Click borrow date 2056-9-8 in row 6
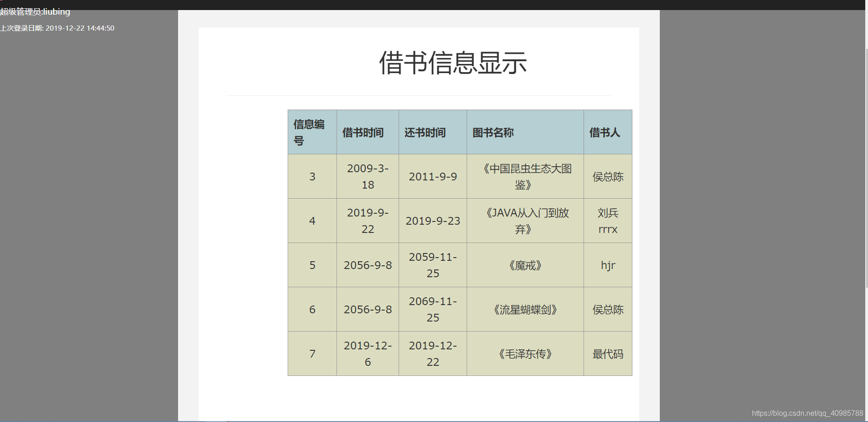The width and height of the screenshot is (868, 422). point(368,309)
